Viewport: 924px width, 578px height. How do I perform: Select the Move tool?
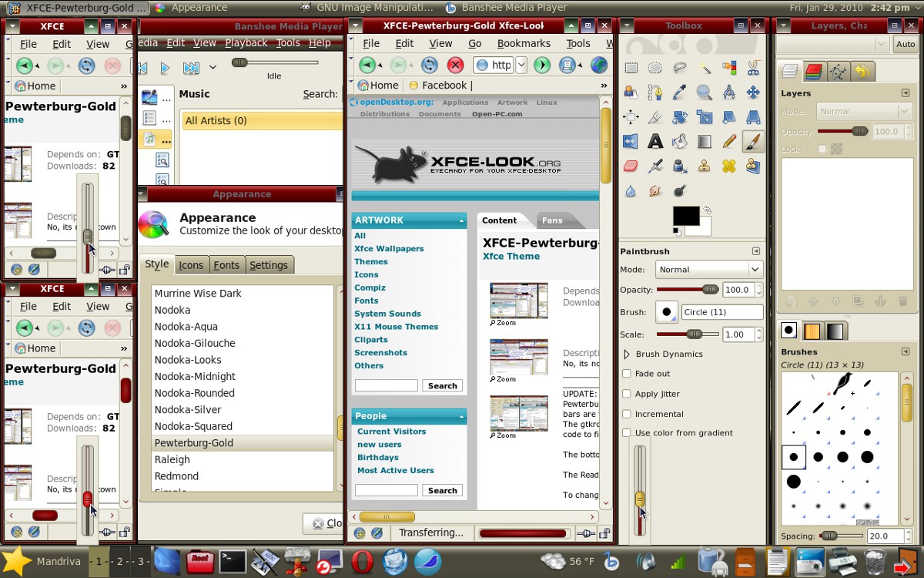[x=753, y=92]
